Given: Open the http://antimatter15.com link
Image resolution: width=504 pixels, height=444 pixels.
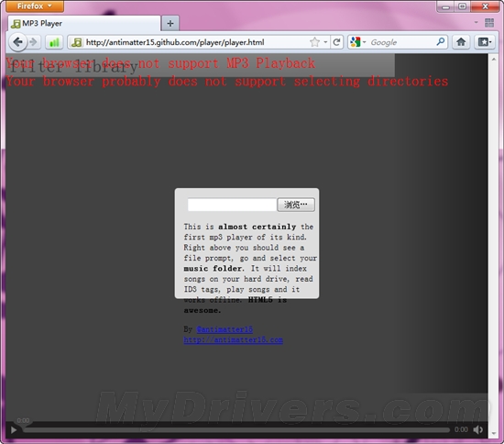Looking at the screenshot, I should pyautogui.click(x=233, y=339).
